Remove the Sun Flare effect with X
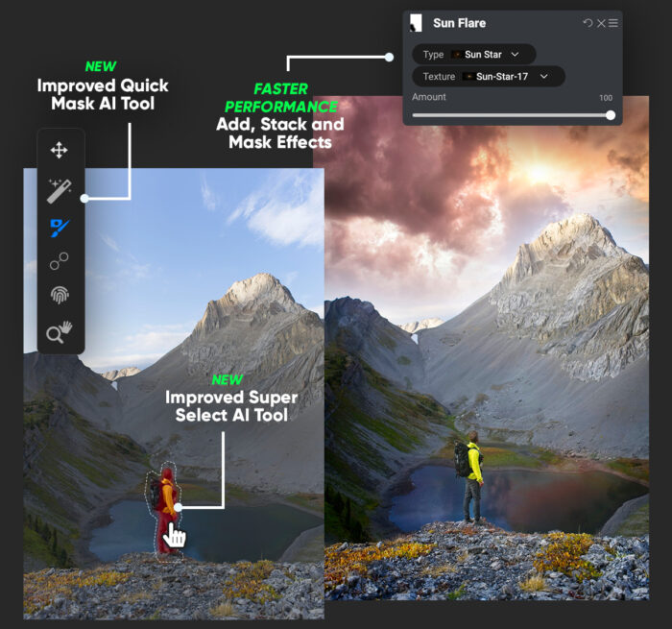The image size is (672, 629). (x=600, y=23)
